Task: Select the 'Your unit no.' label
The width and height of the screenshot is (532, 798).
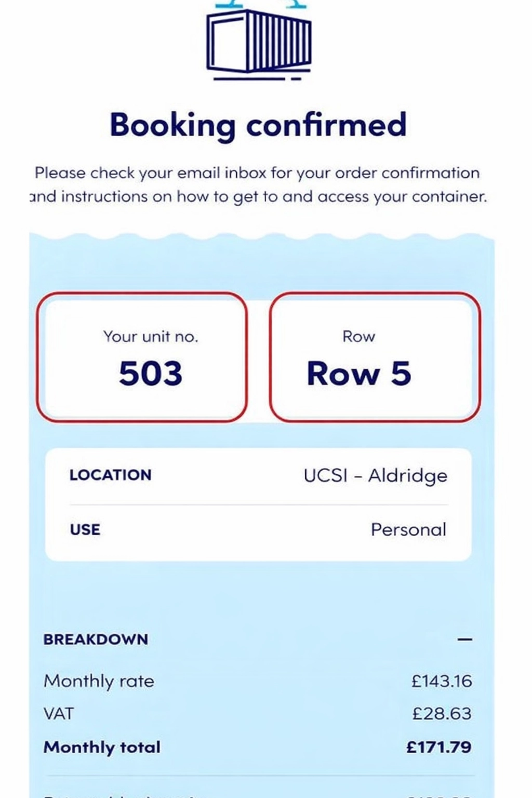Action: click(151, 337)
